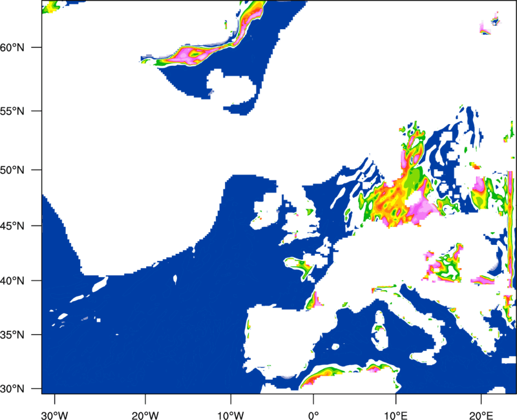Click the 0° longitude label
The image size is (517, 420).
[x=313, y=415]
